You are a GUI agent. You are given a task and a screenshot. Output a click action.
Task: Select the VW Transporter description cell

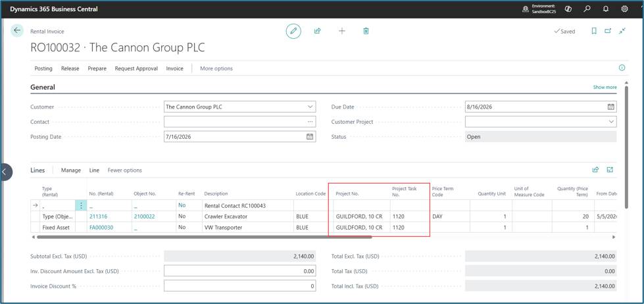tap(248, 227)
